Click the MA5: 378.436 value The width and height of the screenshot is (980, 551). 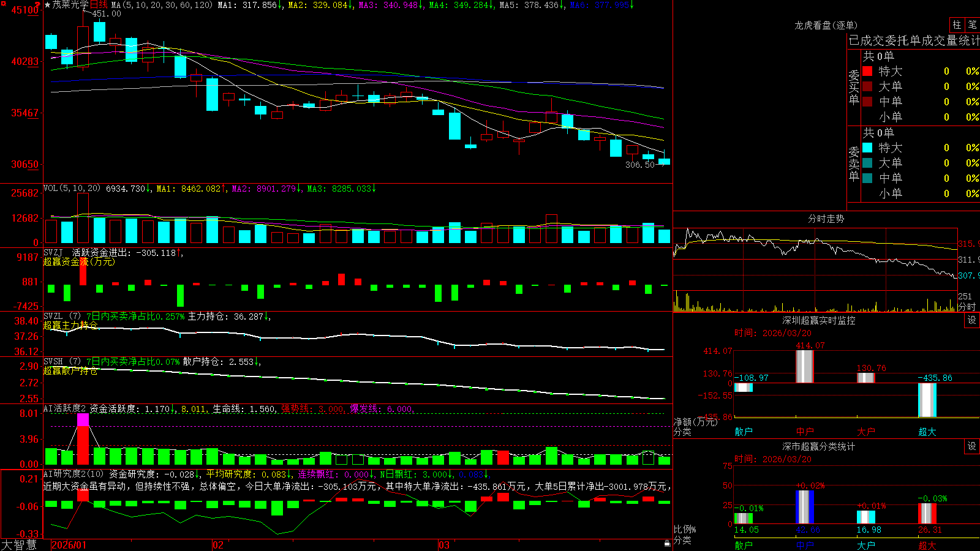click(532, 5)
